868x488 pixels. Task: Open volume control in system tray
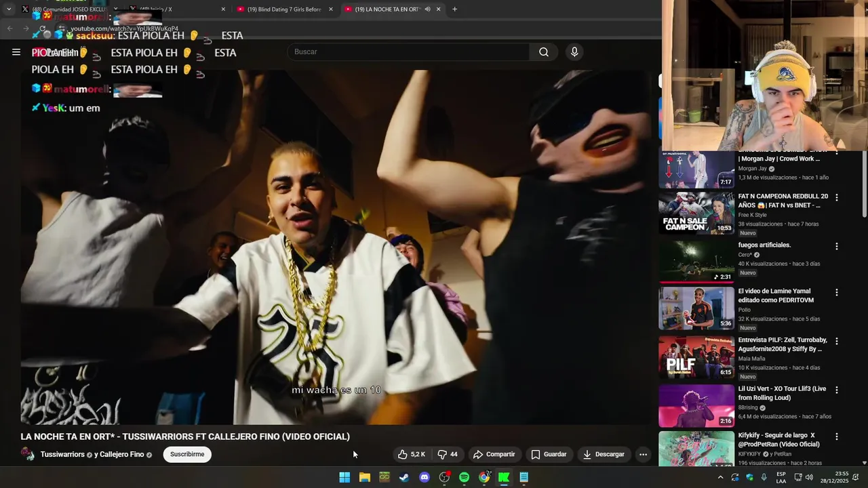click(809, 477)
